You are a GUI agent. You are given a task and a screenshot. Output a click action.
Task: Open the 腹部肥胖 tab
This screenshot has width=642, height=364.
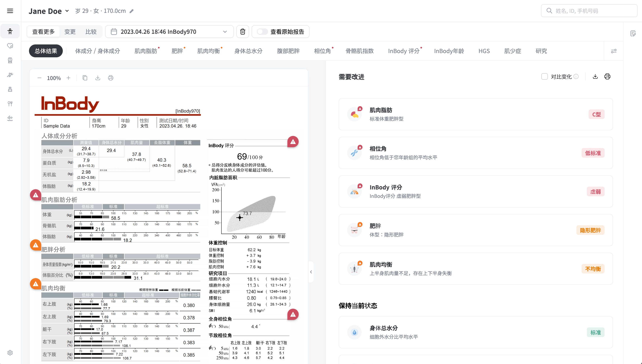pyautogui.click(x=288, y=51)
